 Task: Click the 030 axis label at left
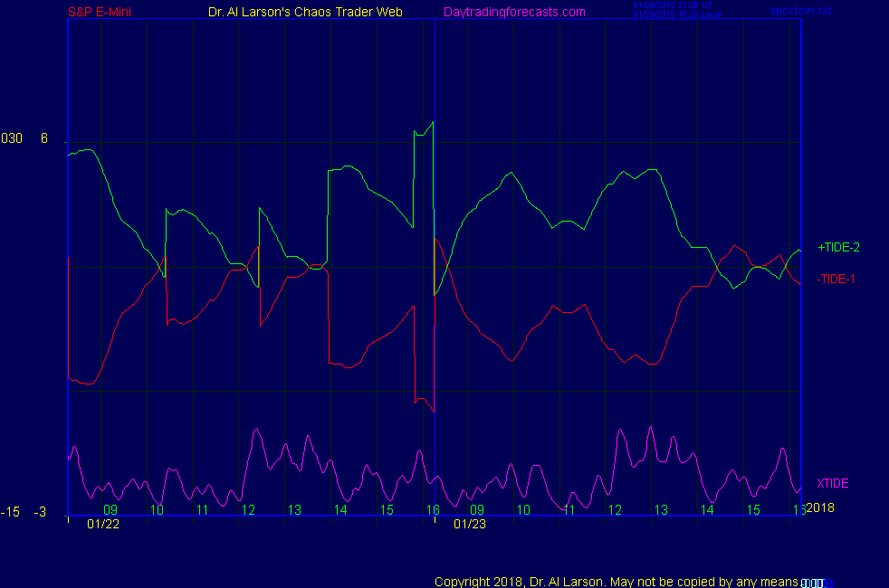[12, 138]
